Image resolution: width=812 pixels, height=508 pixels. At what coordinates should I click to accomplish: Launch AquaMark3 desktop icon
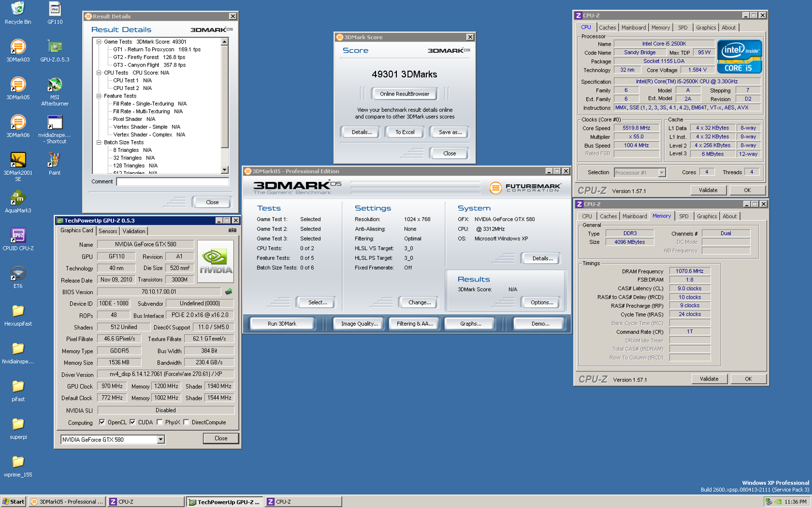pos(18,201)
